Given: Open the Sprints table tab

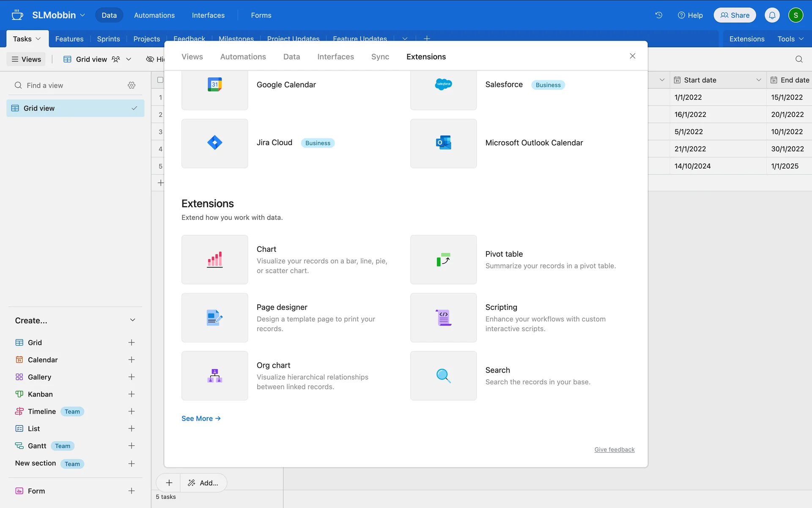Looking at the screenshot, I should point(108,39).
